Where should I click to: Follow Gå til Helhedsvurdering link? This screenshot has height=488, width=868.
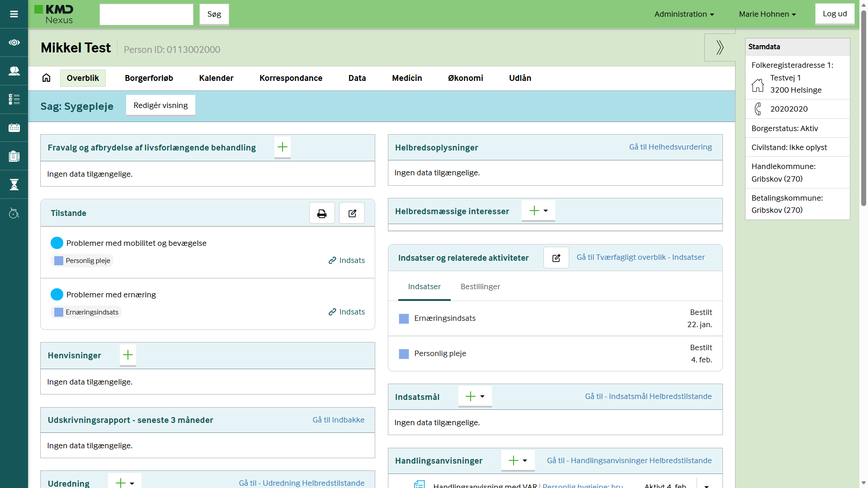670,147
